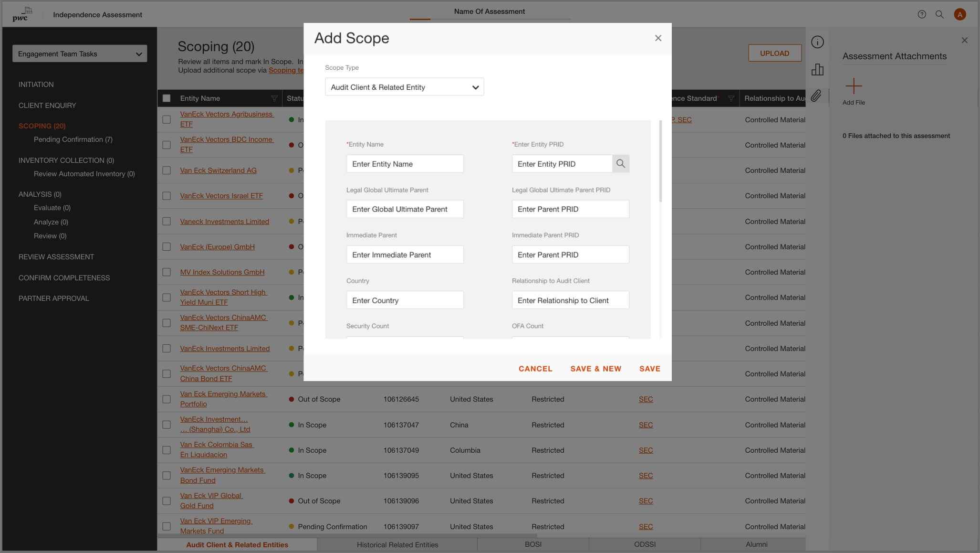Open the bar chart panel icon
Screen dimensions: 980x553
point(817,70)
